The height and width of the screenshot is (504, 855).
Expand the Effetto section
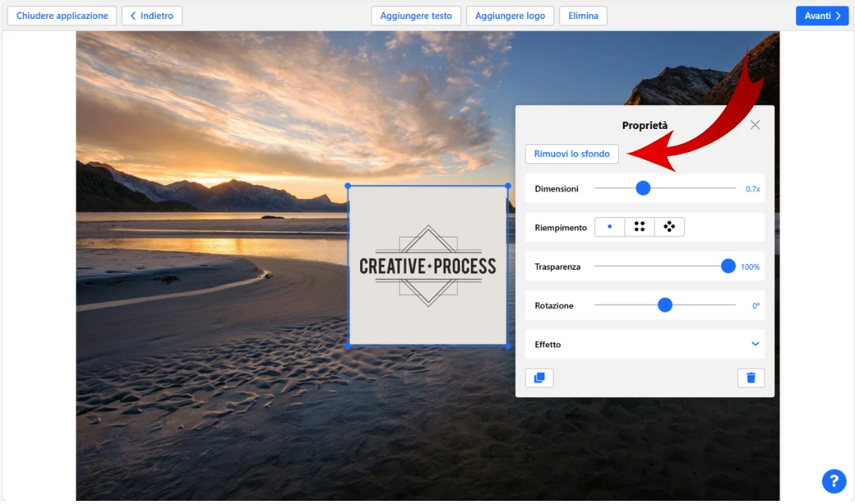(753, 343)
